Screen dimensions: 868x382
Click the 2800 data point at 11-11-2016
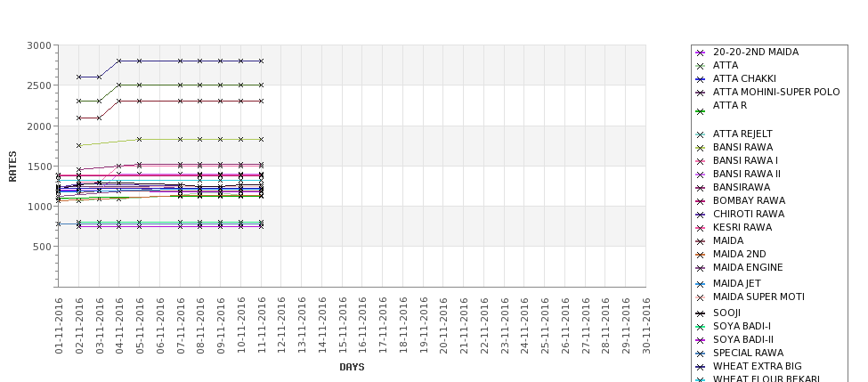click(x=261, y=61)
